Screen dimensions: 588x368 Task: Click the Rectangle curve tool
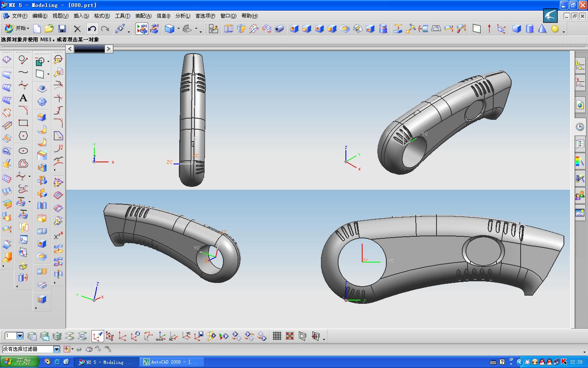(23, 123)
